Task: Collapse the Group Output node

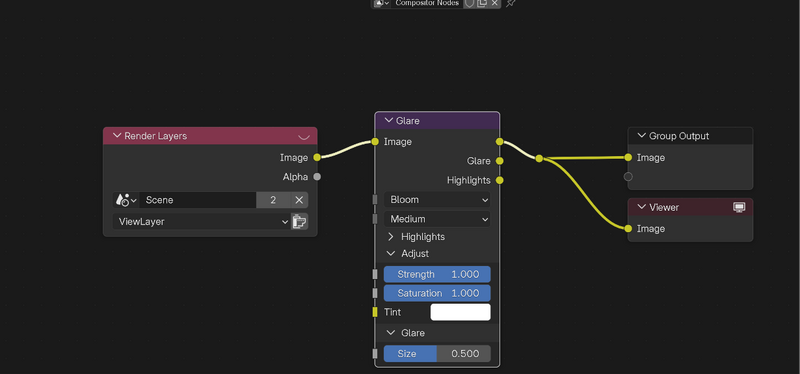Action: (642, 136)
